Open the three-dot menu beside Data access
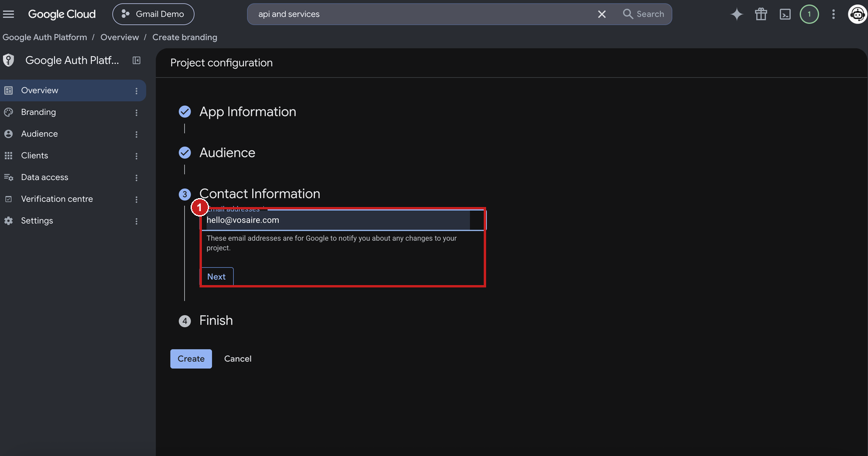Image resolution: width=868 pixels, height=456 pixels. pos(136,177)
